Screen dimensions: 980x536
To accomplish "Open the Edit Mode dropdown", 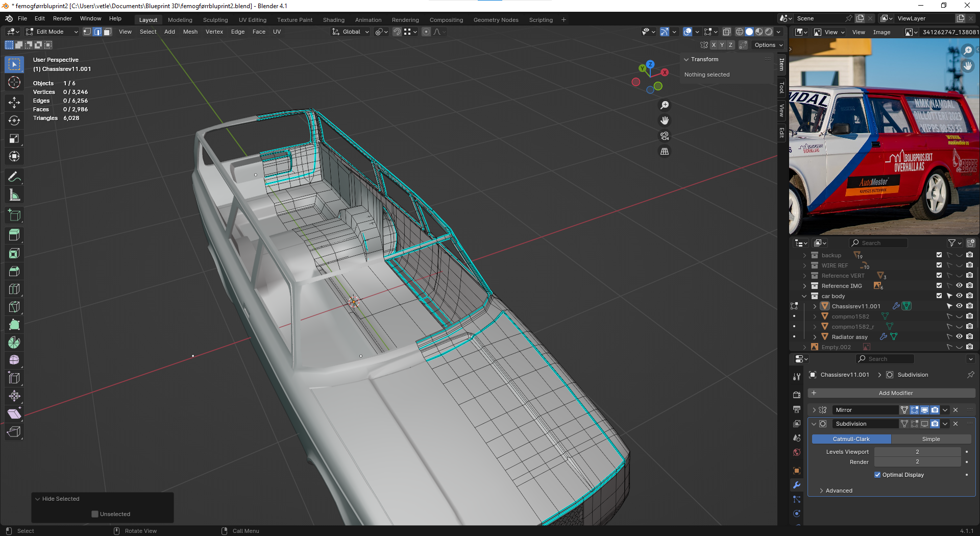I will tap(52, 32).
